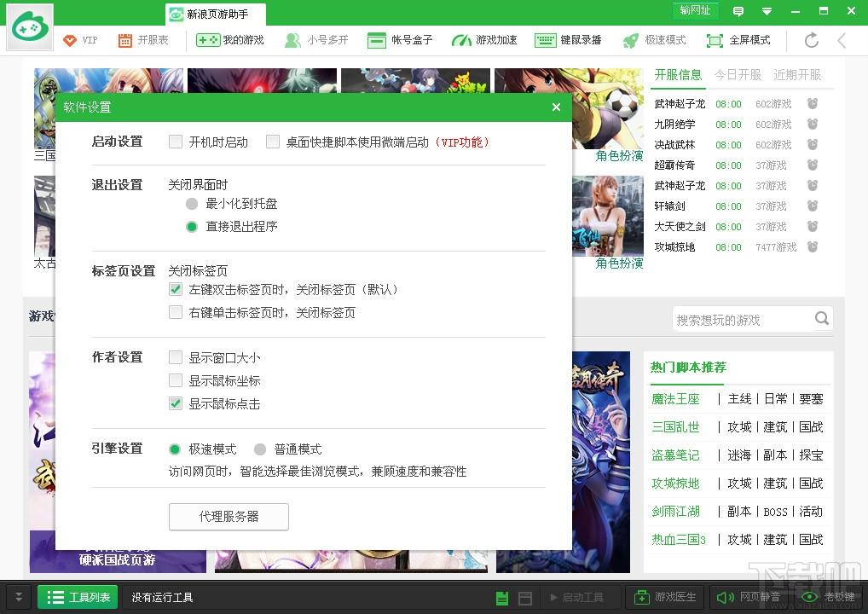The image size is (868, 614).
Task: Open 盗墓笔记 script link
Action: [x=675, y=455]
